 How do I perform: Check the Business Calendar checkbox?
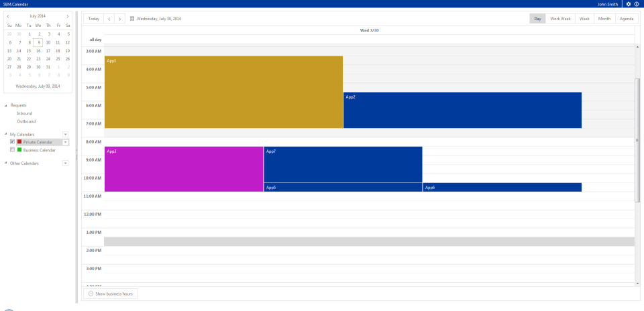point(12,149)
